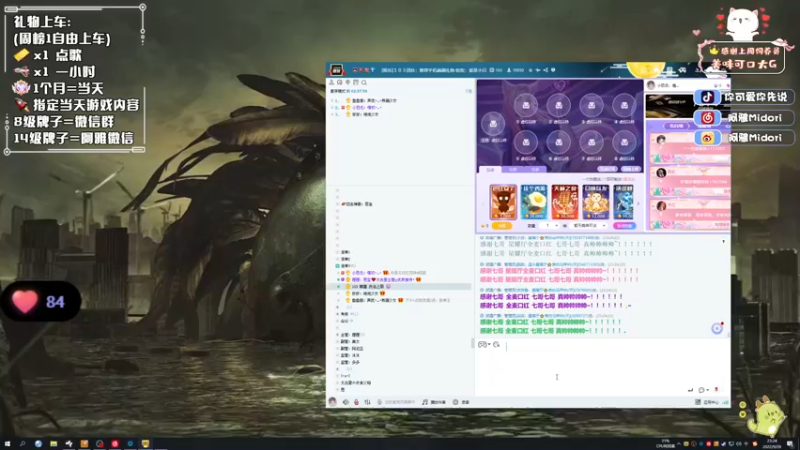800x450 pixels.
Task: Click mic seat number 8 circle
Action: pyautogui.click(x=624, y=142)
